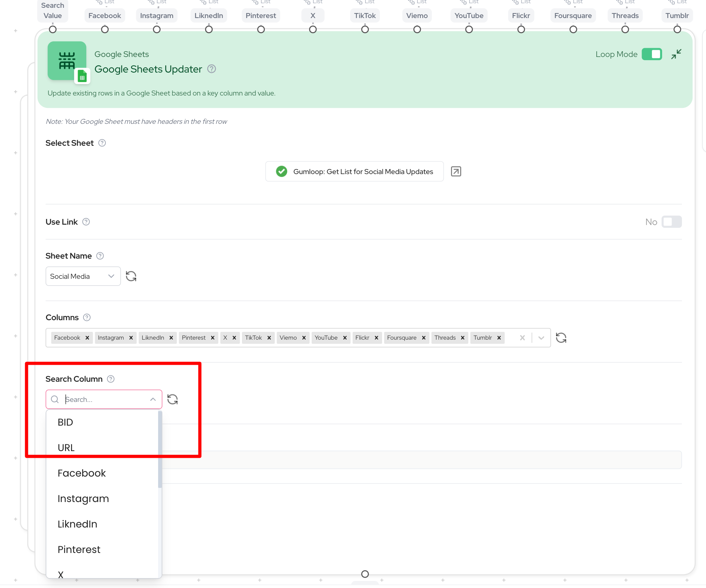Click the Instagram input connector port
This screenshot has width=706, height=588.
pos(157,29)
